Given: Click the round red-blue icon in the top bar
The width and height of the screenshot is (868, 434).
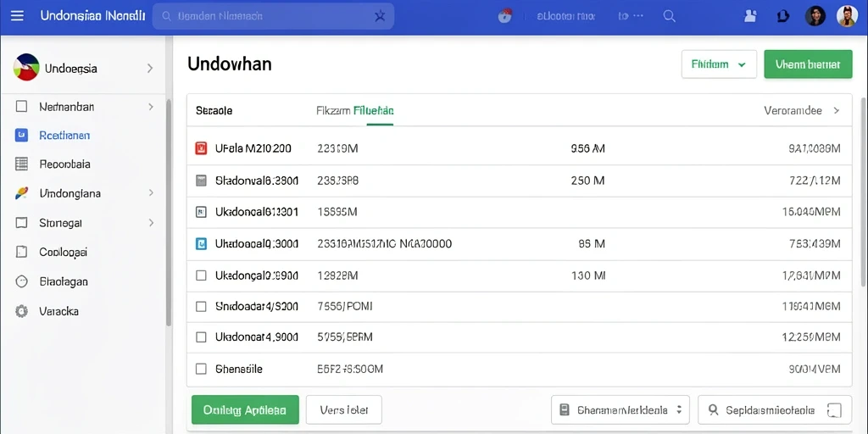Looking at the screenshot, I should click(x=504, y=16).
